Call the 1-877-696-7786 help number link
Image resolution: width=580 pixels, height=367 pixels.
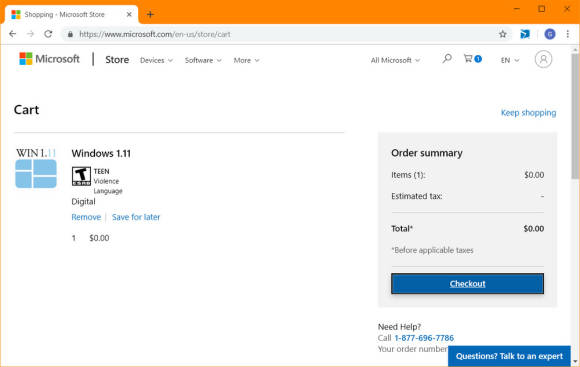pos(424,338)
